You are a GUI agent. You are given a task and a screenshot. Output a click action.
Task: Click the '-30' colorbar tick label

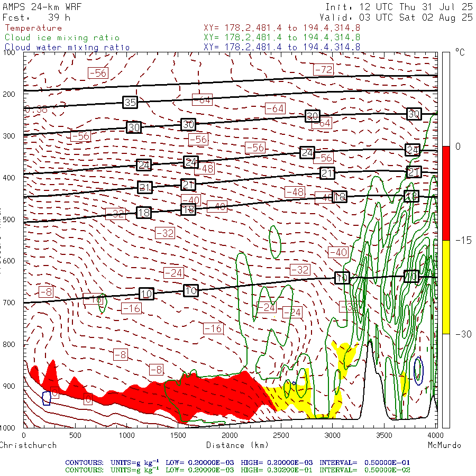[463, 334]
